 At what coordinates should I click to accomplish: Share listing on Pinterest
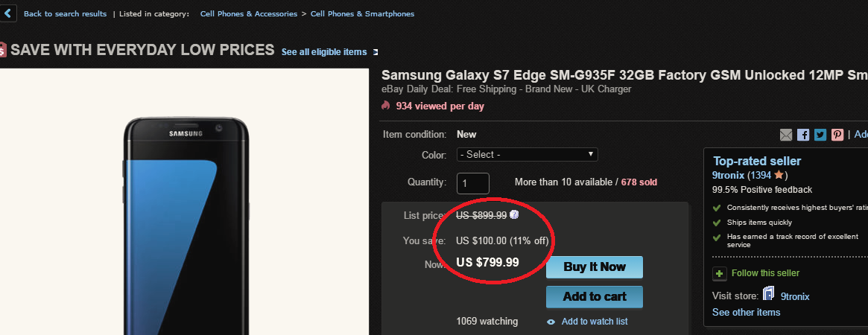pos(837,135)
